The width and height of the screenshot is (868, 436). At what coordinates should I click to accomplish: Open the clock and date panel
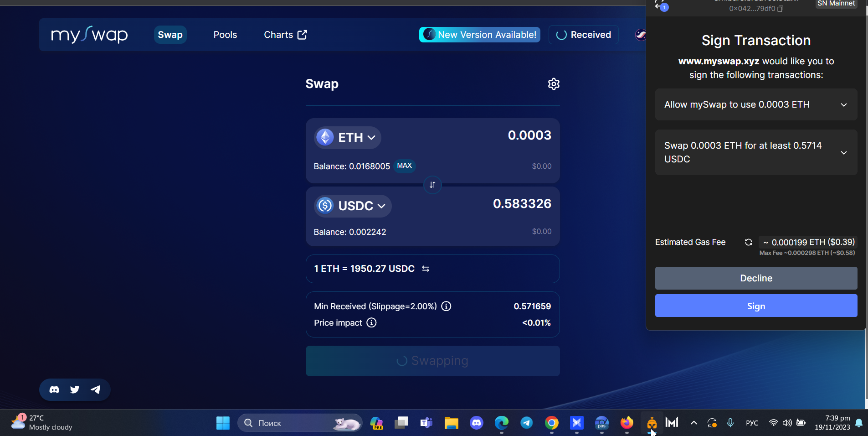click(x=832, y=423)
